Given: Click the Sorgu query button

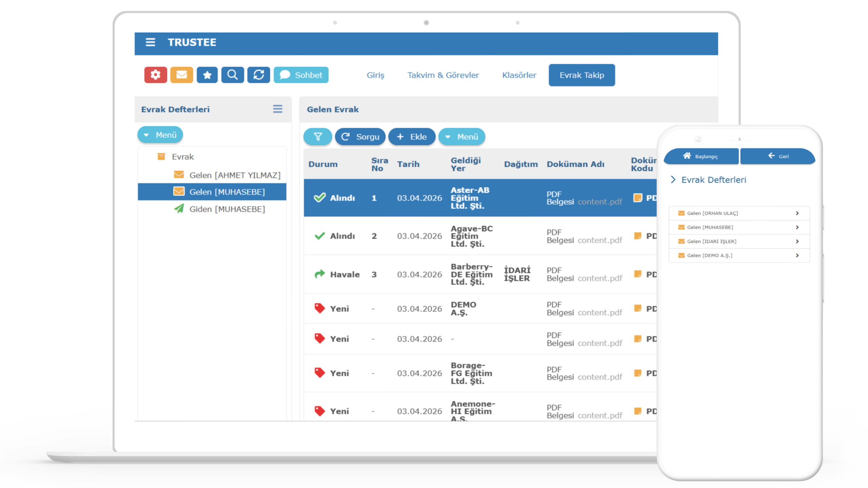Looking at the screenshot, I should pyautogui.click(x=360, y=137).
